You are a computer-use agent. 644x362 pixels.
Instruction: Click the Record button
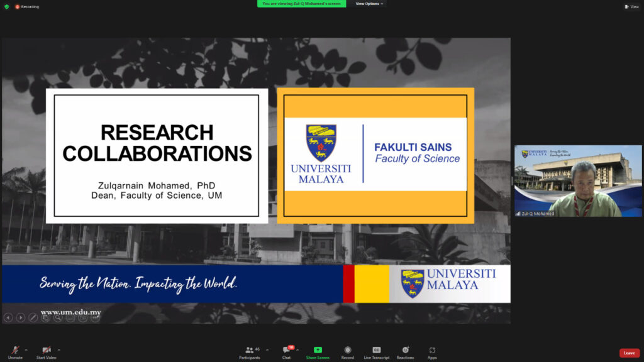click(347, 352)
